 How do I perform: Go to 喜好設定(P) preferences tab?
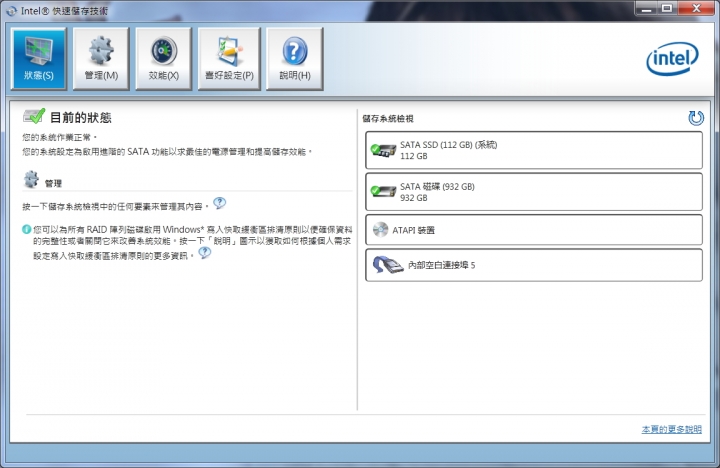(x=229, y=58)
